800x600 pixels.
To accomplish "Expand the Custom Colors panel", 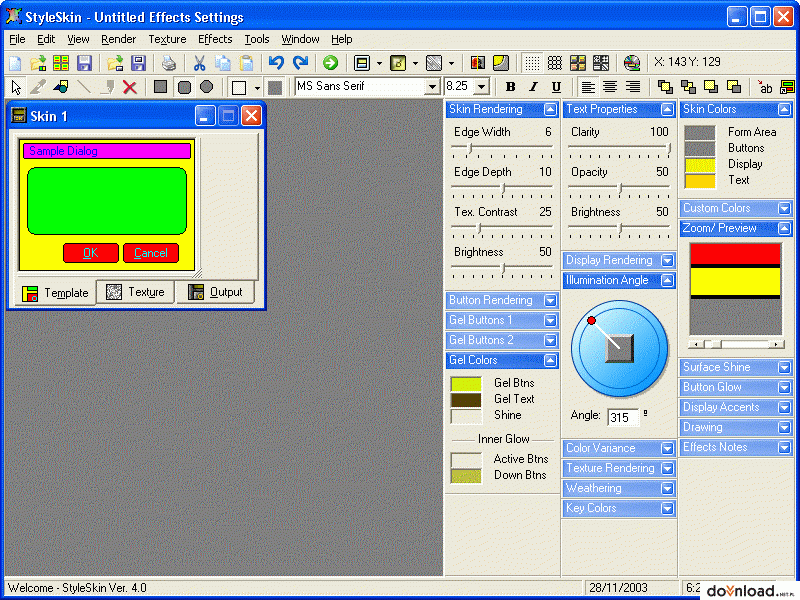I will 784,209.
